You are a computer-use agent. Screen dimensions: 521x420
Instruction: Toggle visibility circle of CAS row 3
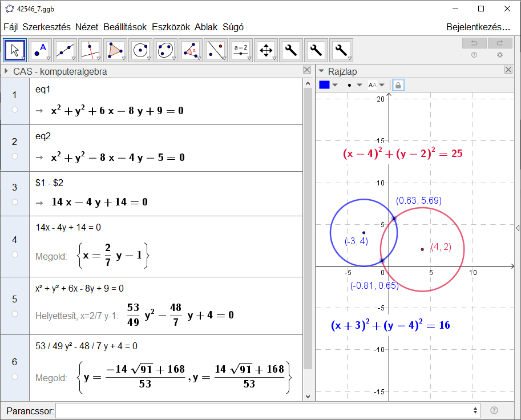click(15, 201)
